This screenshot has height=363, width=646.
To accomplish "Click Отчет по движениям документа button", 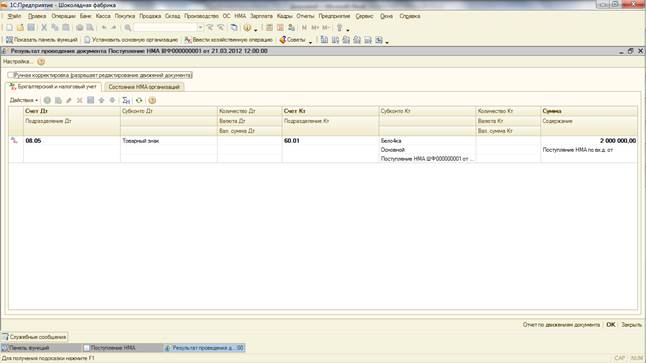I will pos(561,325).
